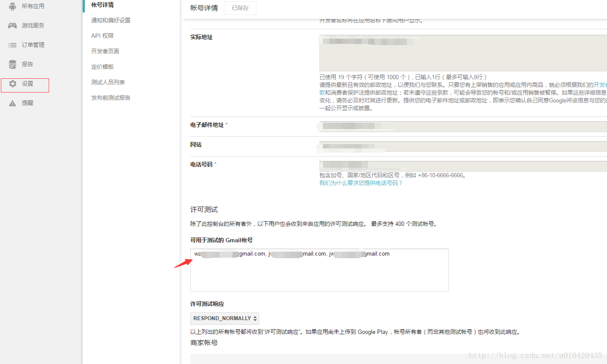Open the 开发者页面 section
This screenshot has height=364, width=607.
(x=105, y=51)
